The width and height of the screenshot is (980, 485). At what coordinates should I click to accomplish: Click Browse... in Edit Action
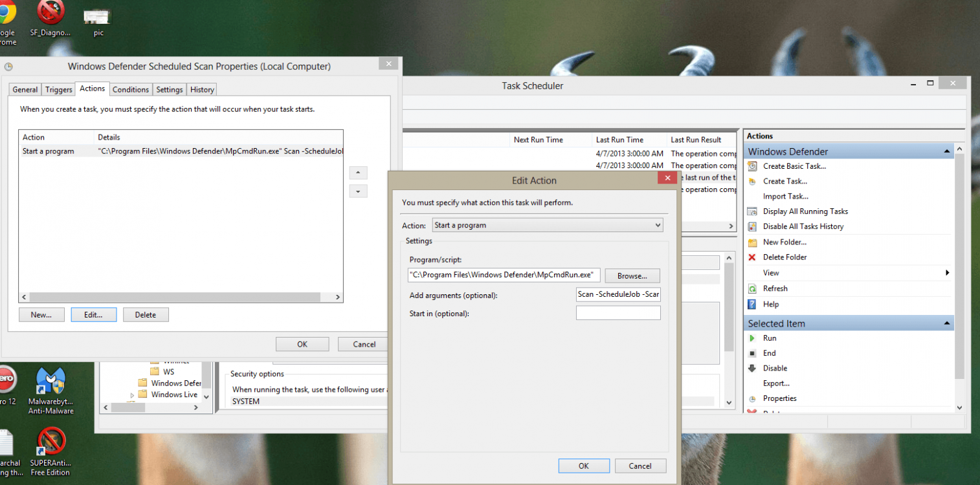[x=632, y=276]
